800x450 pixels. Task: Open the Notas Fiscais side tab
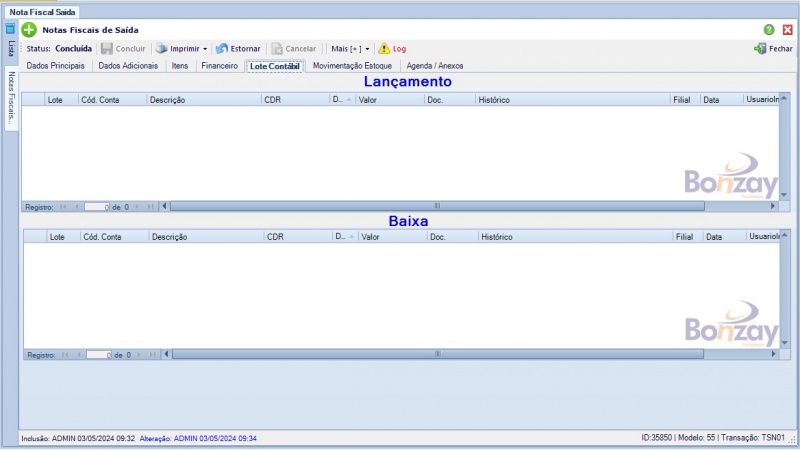(11, 98)
